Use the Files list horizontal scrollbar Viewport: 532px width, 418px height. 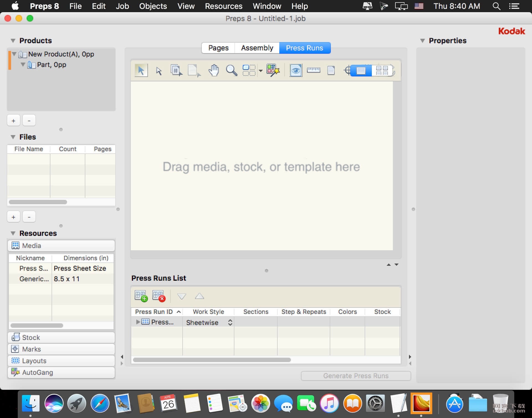[38, 202]
